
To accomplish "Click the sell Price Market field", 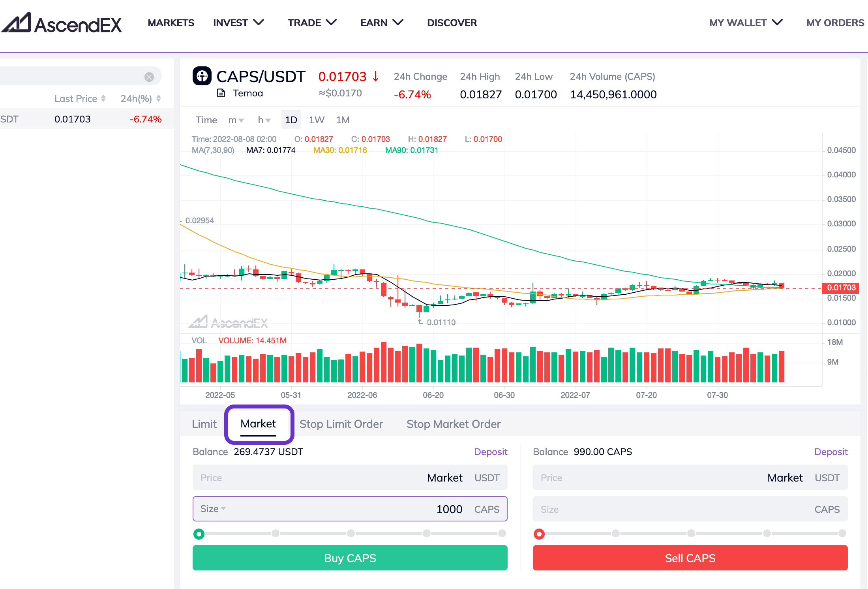I will coord(690,478).
